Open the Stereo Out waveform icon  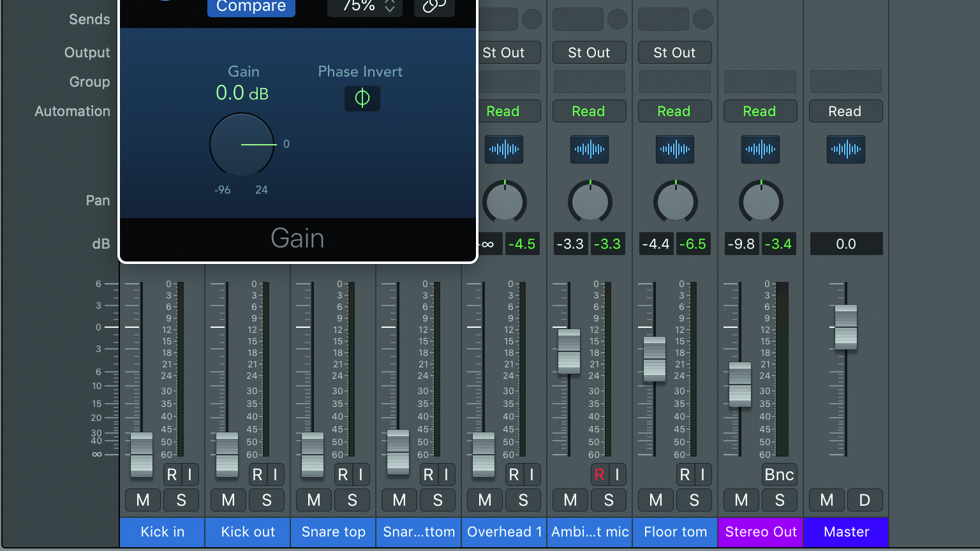[x=761, y=149]
